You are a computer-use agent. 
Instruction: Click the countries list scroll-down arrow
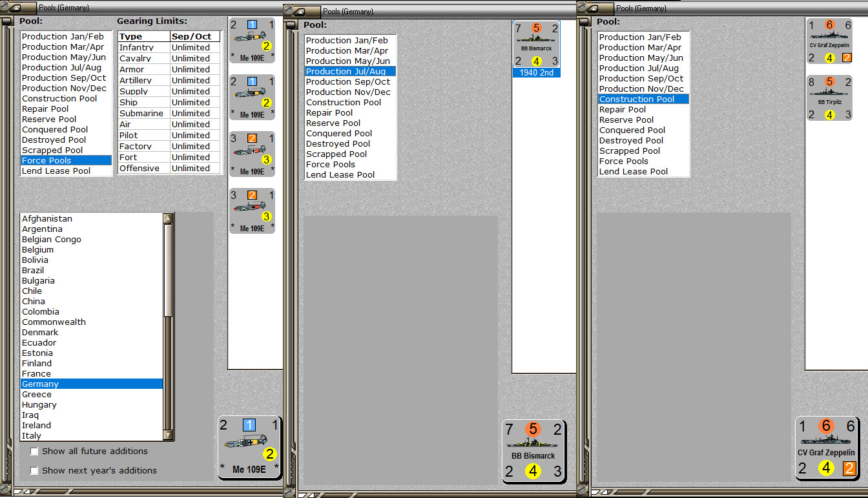(168, 435)
